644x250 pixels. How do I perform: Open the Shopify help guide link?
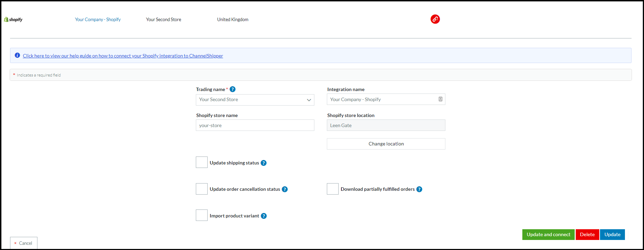pyautogui.click(x=123, y=56)
